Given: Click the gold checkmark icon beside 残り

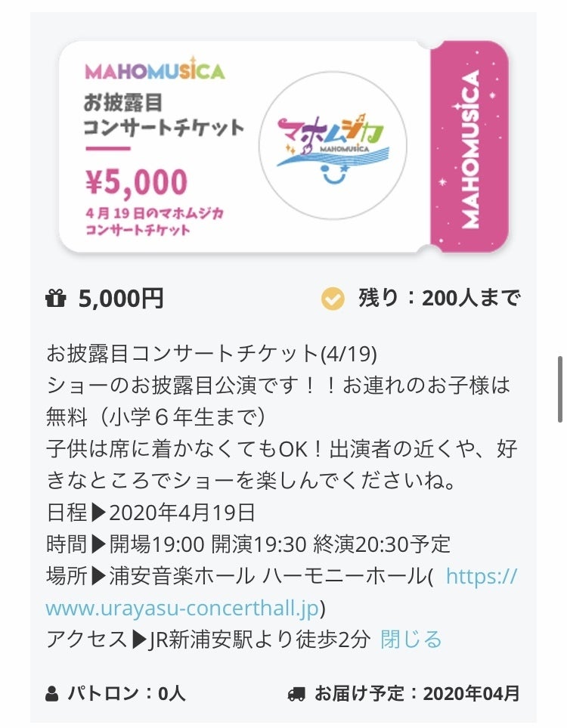Looking at the screenshot, I should [333, 299].
